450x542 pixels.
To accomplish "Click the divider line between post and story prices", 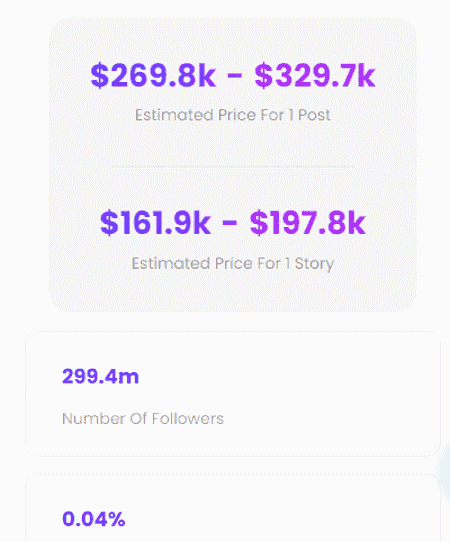I will pyautogui.click(x=233, y=166).
